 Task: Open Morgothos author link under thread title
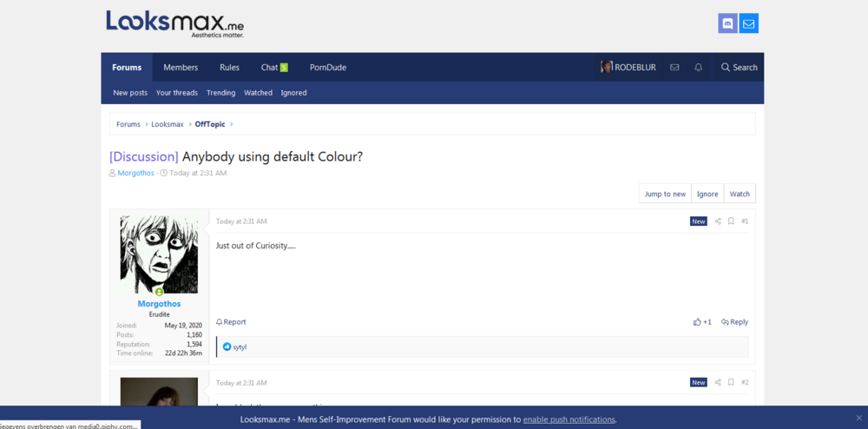click(135, 174)
